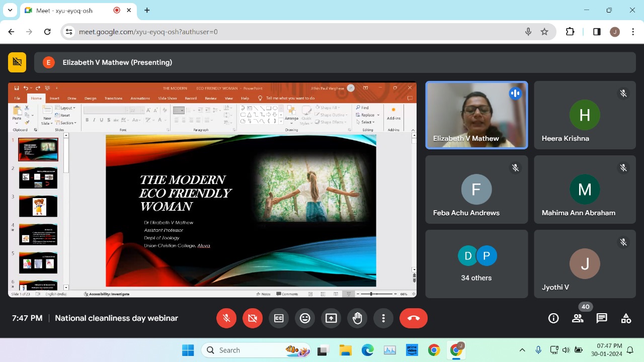Open the 34 others participants tile
Image resolution: width=644 pixels, height=362 pixels.
(476, 264)
